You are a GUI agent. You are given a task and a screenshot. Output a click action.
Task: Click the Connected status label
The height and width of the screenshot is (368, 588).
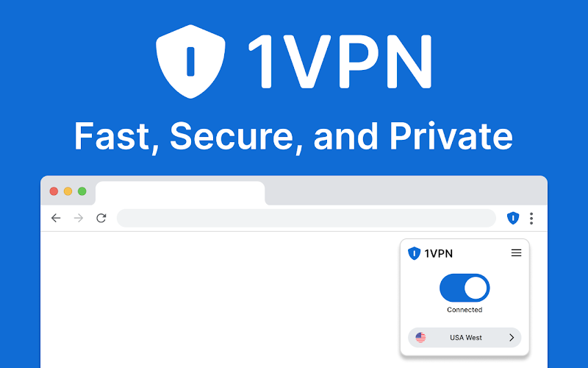pos(465,310)
